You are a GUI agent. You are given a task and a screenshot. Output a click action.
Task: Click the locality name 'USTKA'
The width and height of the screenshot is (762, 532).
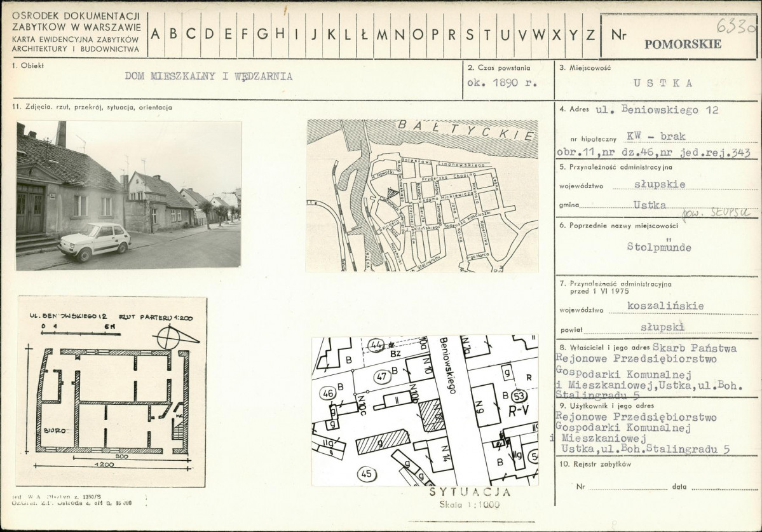coord(663,83)
